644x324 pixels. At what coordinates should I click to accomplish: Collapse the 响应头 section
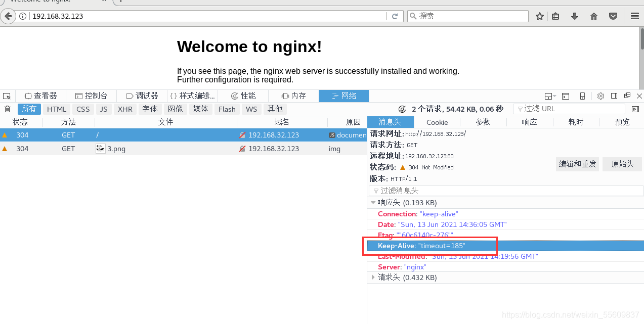(373, 203)
